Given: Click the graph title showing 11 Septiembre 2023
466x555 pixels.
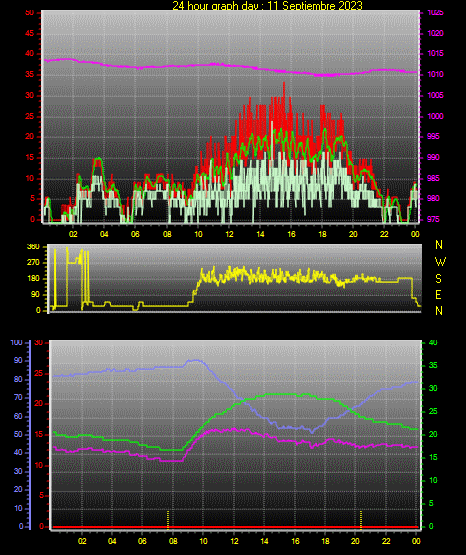Looking at the screenshot, I should [x=267, y=5].
